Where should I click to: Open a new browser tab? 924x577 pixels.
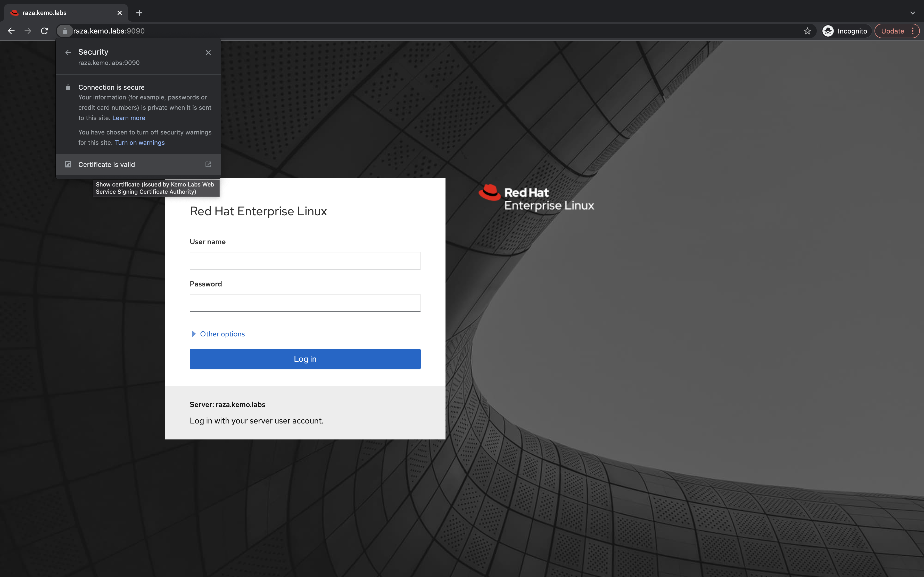(139, 13)
